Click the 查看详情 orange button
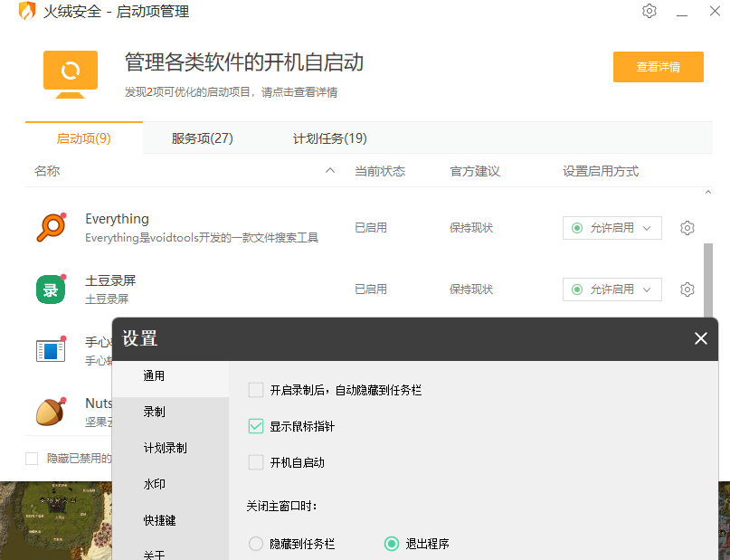The height and width of the screenshot is (560, 730). (658, 67)
